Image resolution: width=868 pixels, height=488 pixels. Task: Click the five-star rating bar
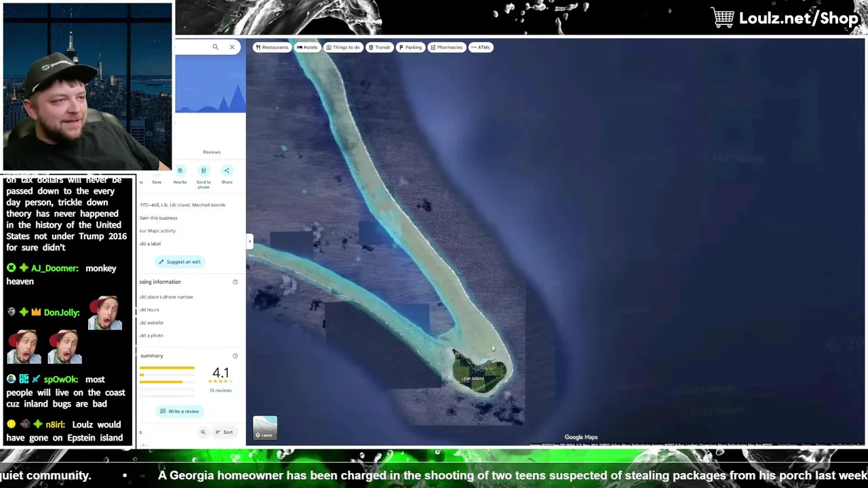[167, 368]
